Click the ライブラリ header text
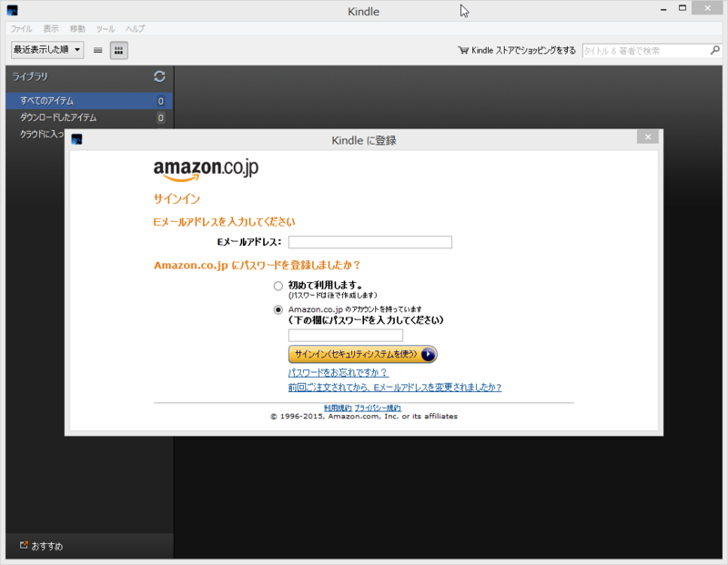Viewport: 728px width, 565px height. 30,76
